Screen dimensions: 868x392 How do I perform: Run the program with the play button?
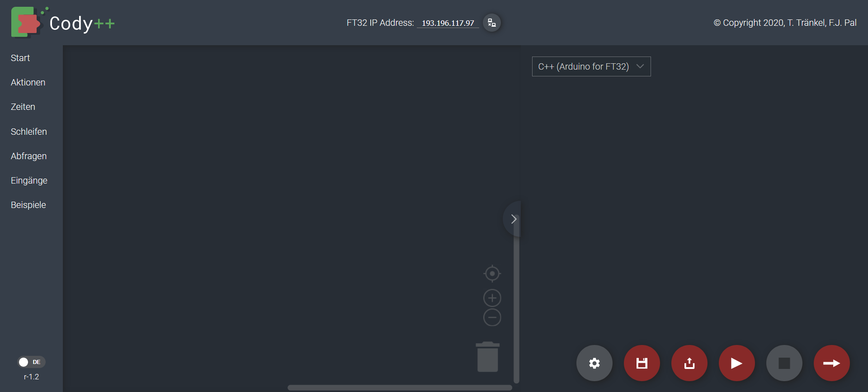tap(737, 363)
